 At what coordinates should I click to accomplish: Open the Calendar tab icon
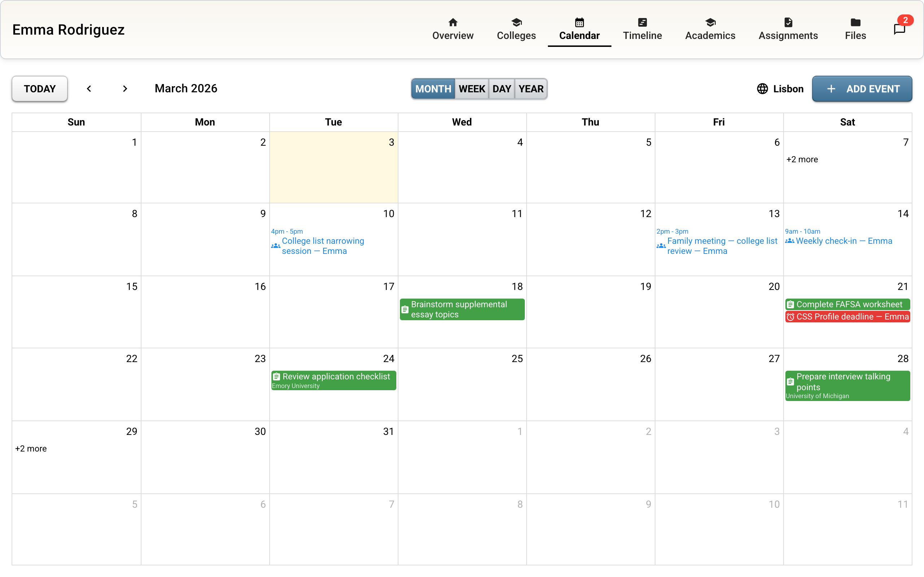click(579, 22)
